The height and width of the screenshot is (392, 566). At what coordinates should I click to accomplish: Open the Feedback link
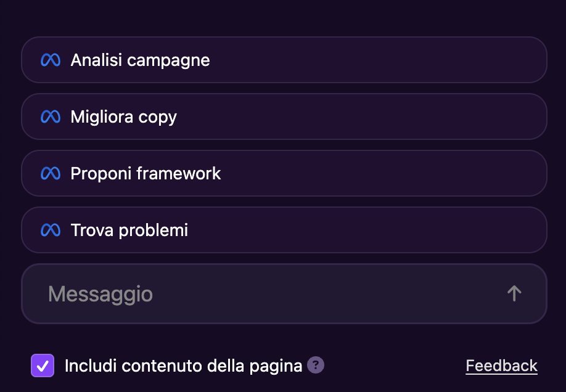coord(501,365)
